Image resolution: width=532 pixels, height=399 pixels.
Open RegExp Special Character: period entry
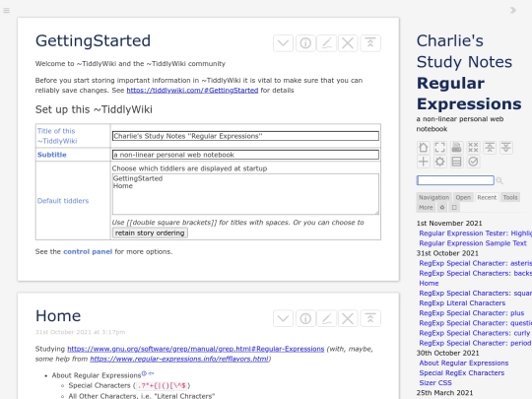pos(475,343)
